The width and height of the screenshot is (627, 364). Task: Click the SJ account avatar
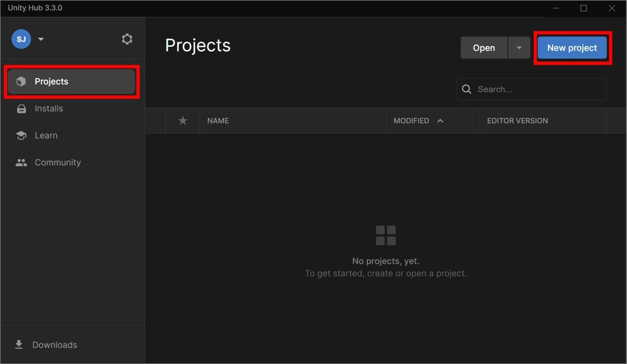[21, 39]
